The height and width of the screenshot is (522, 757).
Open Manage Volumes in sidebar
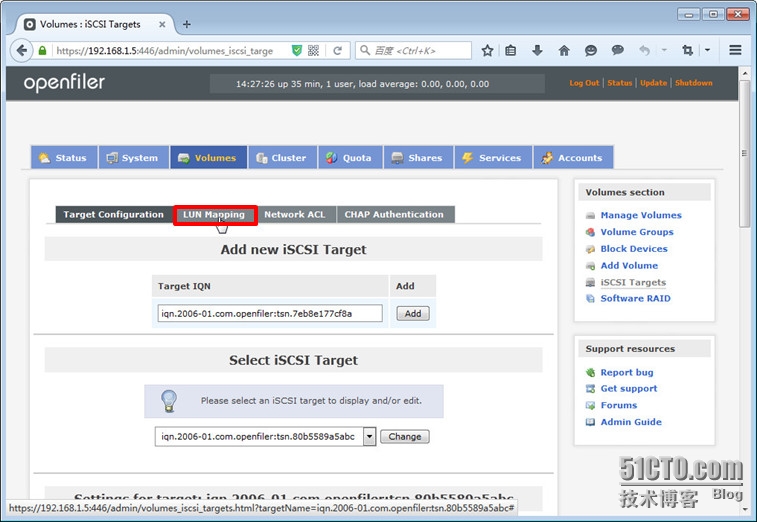coord(641,215)
